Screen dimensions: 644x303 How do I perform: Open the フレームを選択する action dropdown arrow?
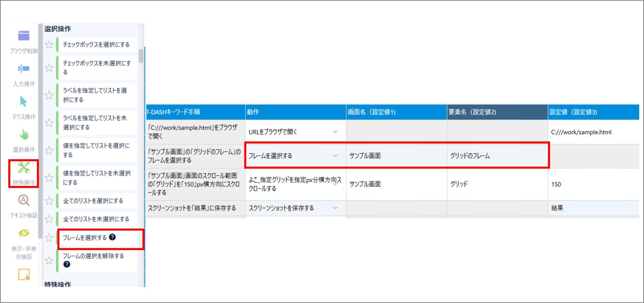click(335, 156)
